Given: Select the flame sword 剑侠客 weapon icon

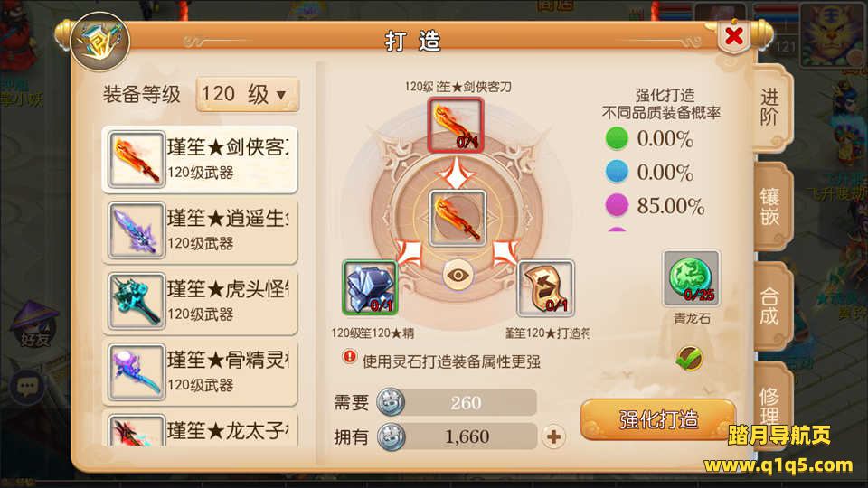Looking at the screenshot, I should click(137, 159).
